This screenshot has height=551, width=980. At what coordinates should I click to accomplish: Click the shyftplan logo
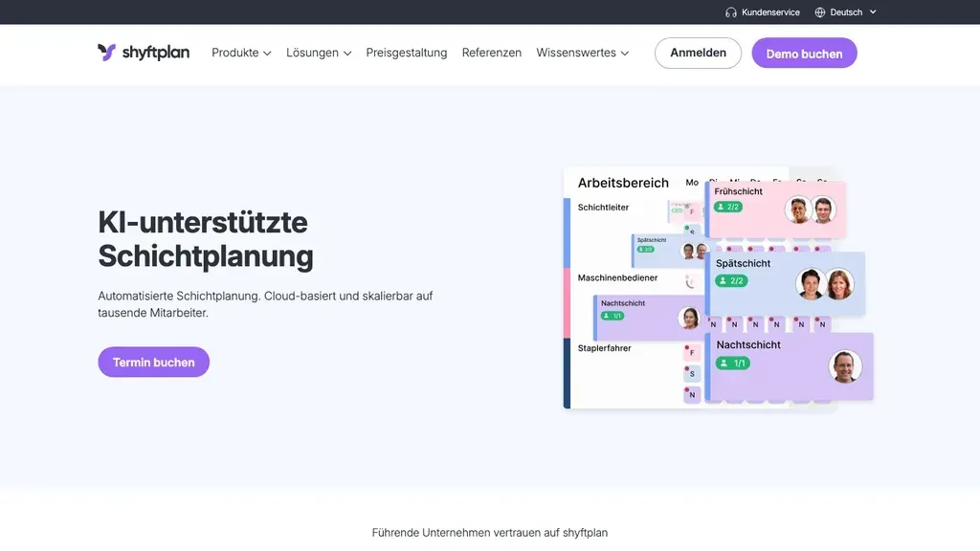point(144,53)
